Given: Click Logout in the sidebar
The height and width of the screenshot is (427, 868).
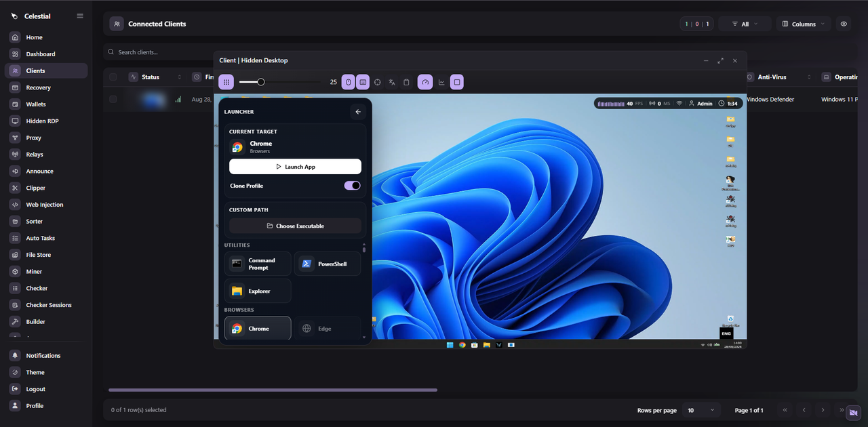Looking at the screenshot, I should (x=46, y=389).
